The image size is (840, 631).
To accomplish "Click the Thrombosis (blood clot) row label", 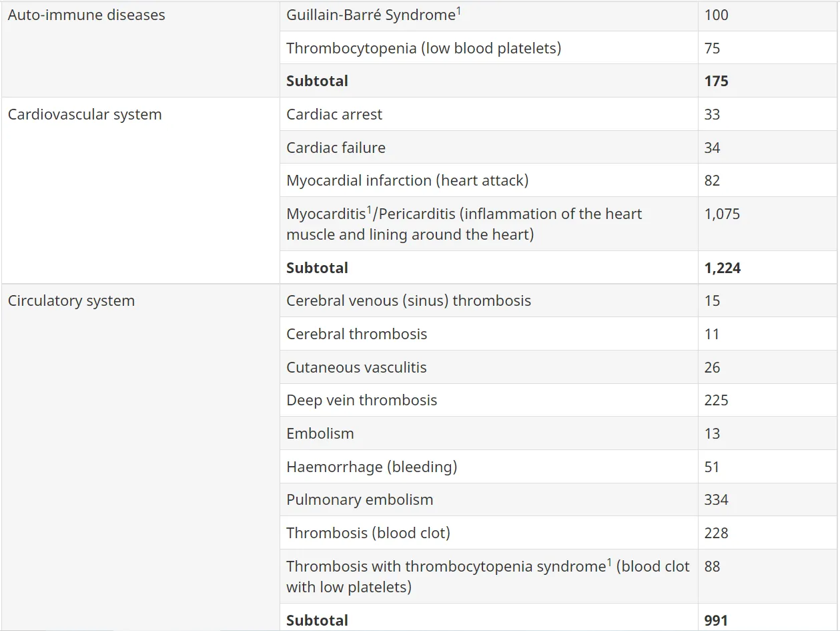I will tap(368, 533).
